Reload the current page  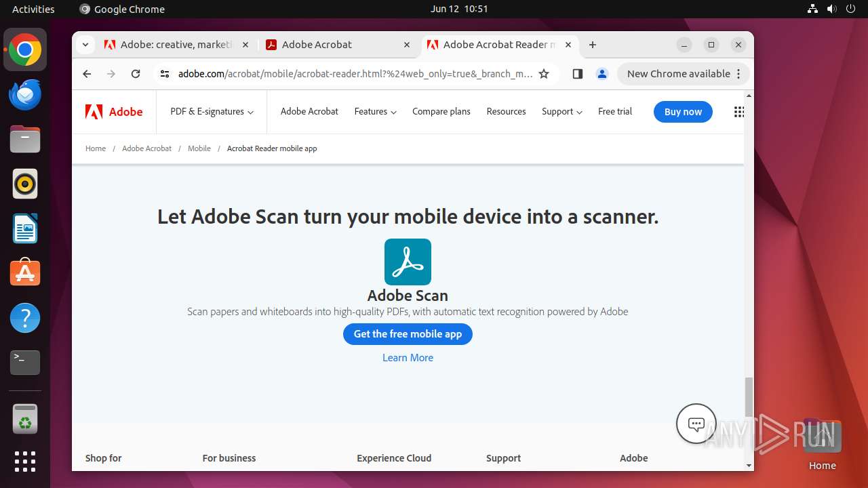(x=136, y=74)
